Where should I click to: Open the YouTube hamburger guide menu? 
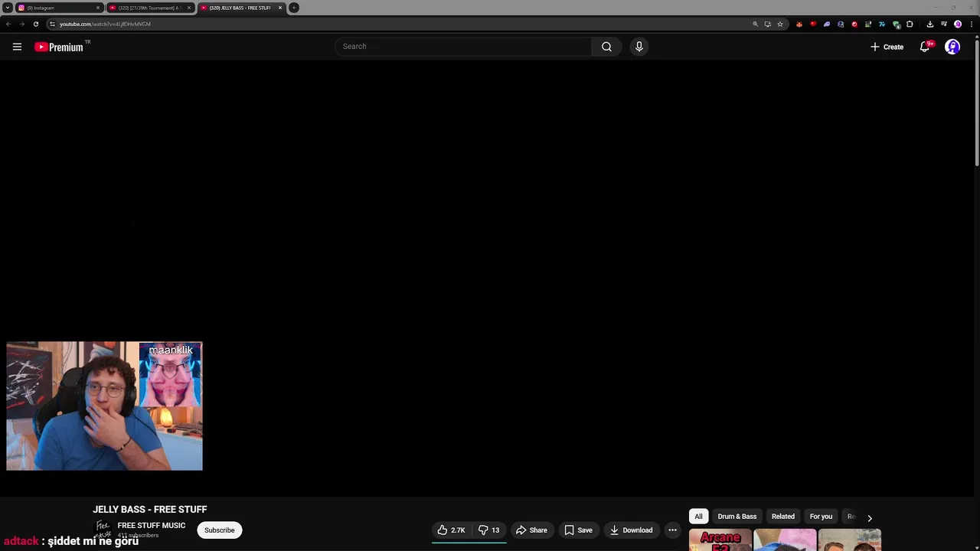(17, 47)
